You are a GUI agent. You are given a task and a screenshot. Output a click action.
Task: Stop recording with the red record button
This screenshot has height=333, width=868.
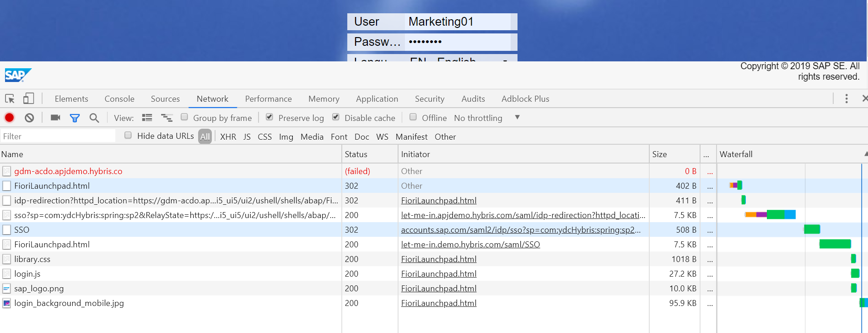9,118
